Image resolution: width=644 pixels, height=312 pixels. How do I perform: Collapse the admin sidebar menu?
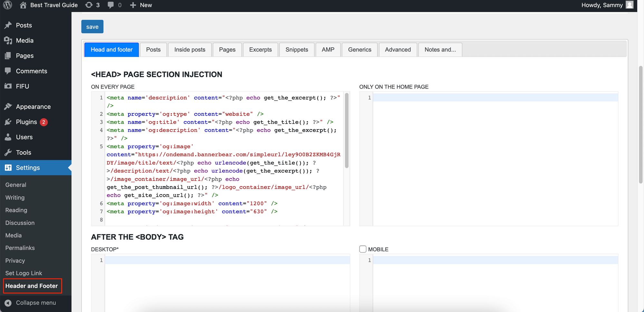click(31, 303)
